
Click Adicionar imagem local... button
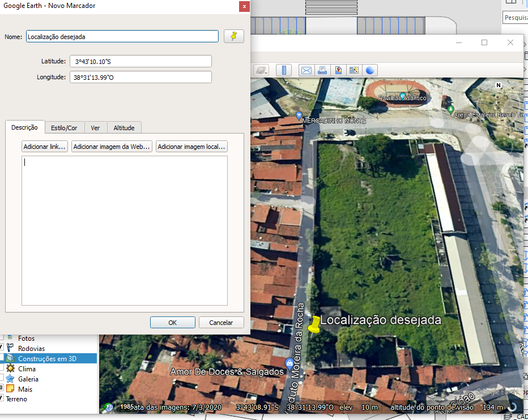191,147
